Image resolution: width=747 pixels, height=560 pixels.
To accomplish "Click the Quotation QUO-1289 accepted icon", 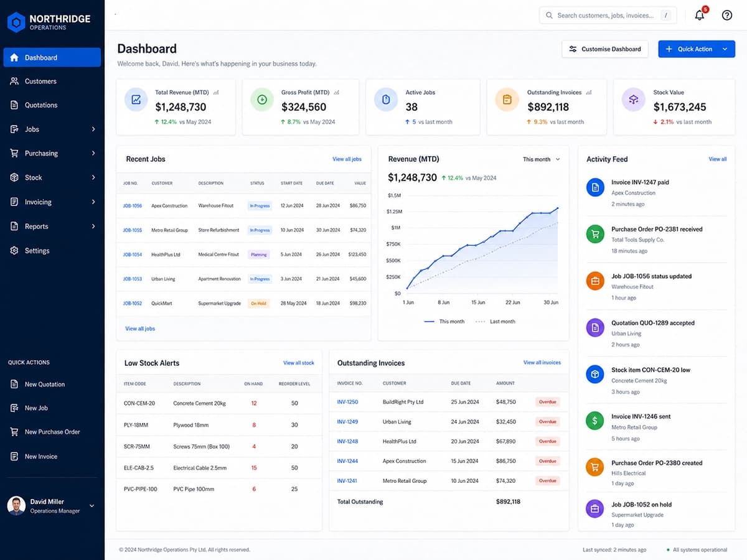I will (x=595, y=327).
